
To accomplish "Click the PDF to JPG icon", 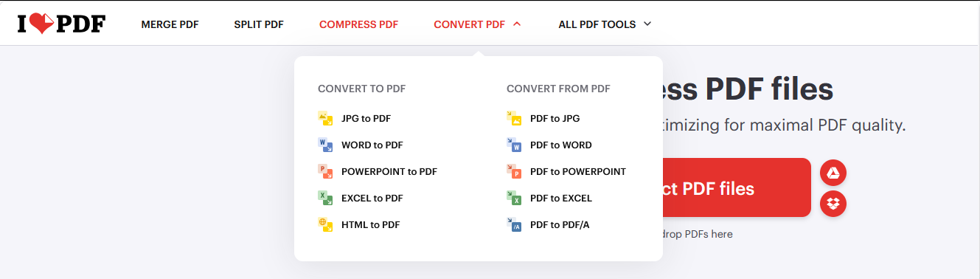I will pyautogui.click(x=514, y=118).
